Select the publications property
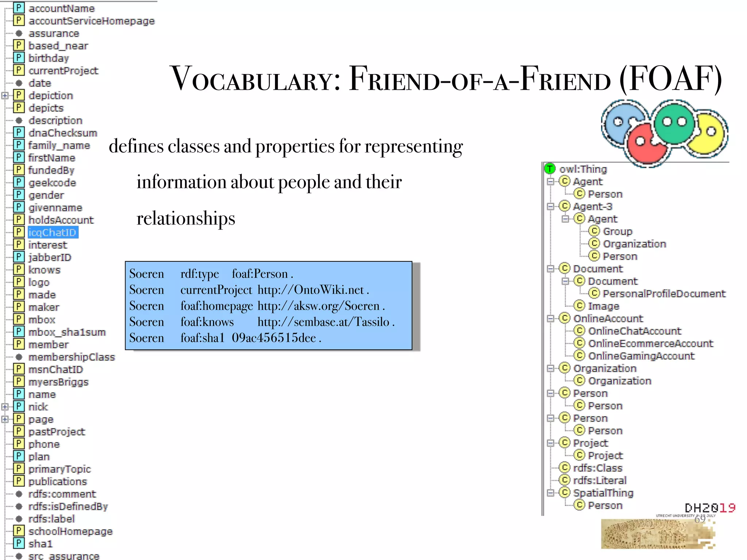The height and width of the screenshot is (560, 747). pos(58,481)
